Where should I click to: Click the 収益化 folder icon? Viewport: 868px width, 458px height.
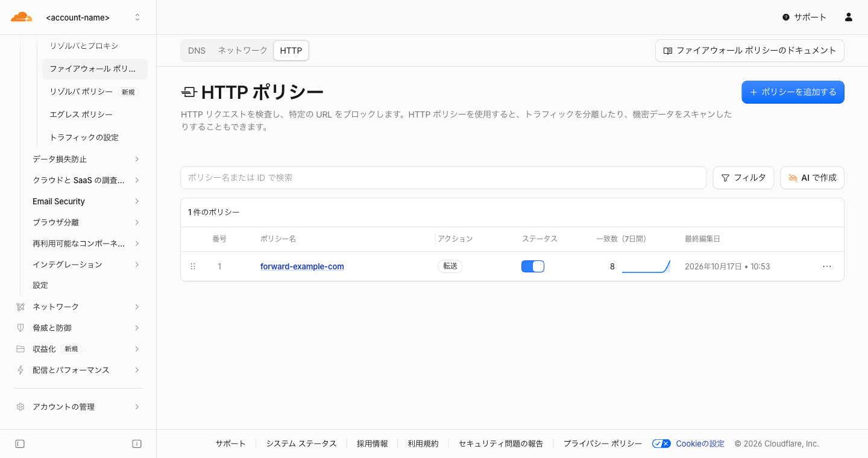tap(20, 349)
